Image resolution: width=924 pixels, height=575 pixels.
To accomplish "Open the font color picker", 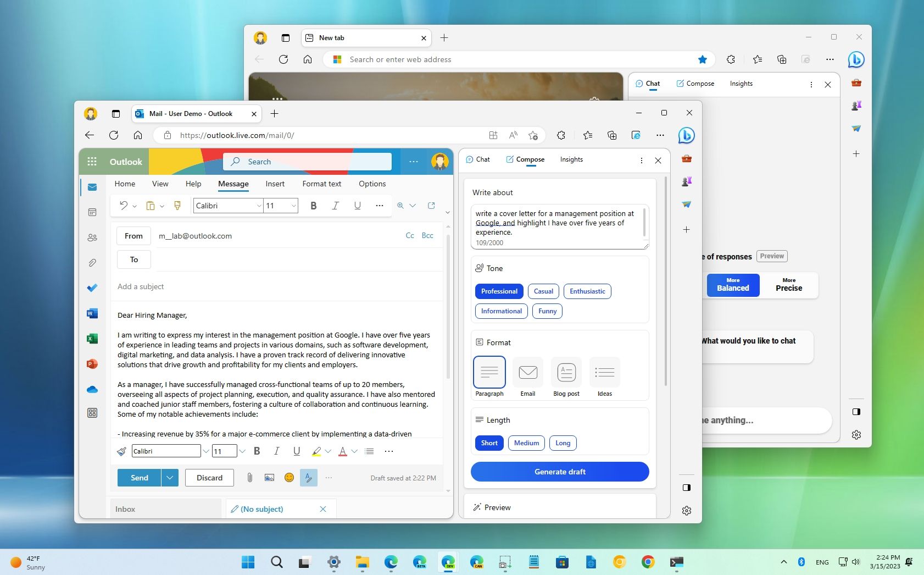I will [x=342, y=451].
